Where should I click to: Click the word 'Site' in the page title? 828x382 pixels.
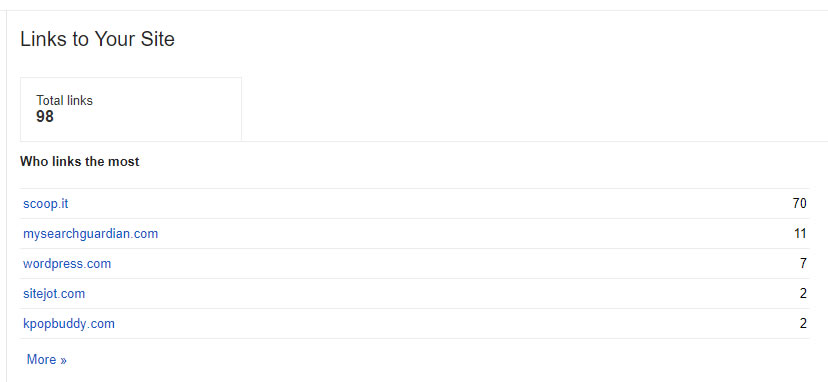pyautogui.click(x=156, y=39)
